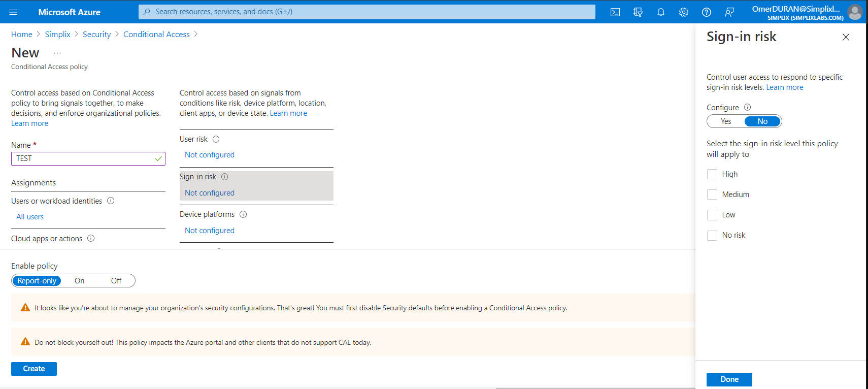This screenshot has width=868, height=389.
Task: Open Not configured under Sign-in risk
Action: [x=210, y=193]
